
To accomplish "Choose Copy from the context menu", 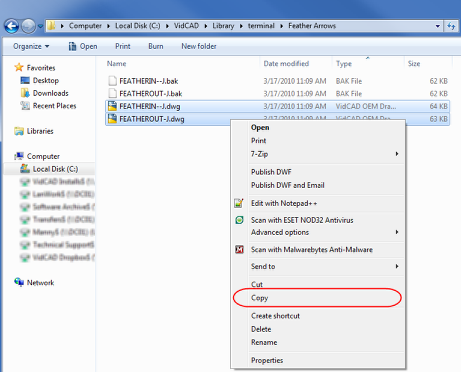I will 259,298.
